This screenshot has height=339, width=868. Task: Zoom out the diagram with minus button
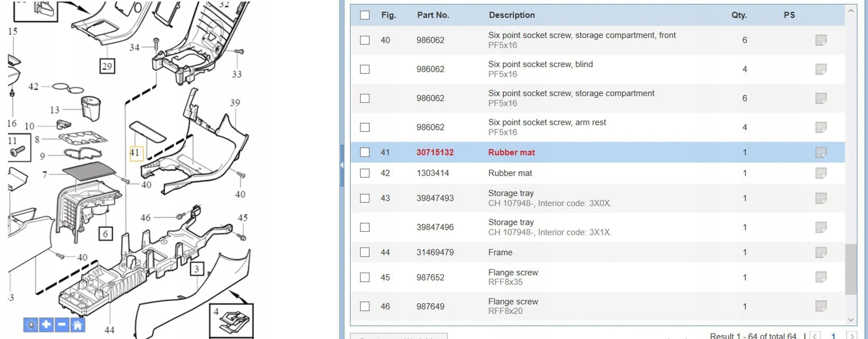coord(62,325)
